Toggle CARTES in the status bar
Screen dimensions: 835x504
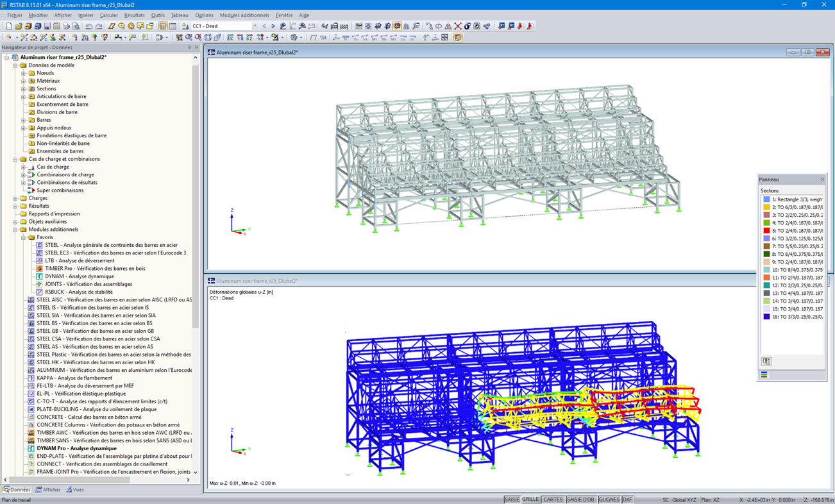[x=553, y=500]
